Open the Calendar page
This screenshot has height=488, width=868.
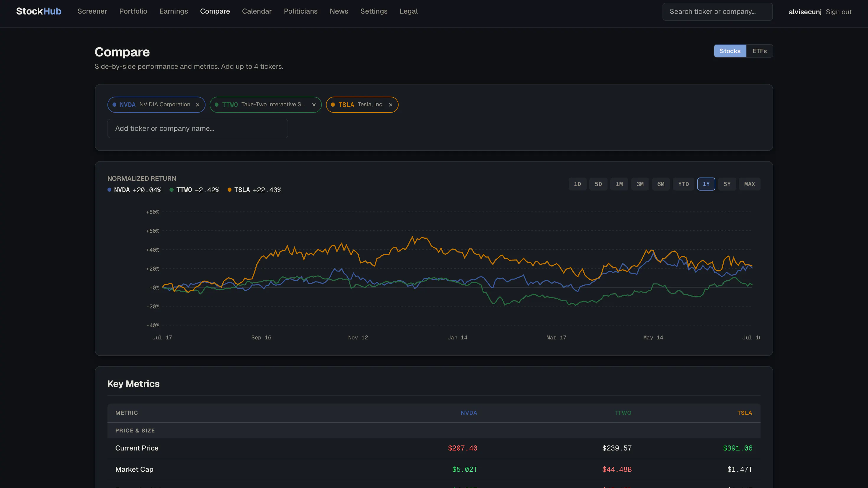[x=257, y=11]
